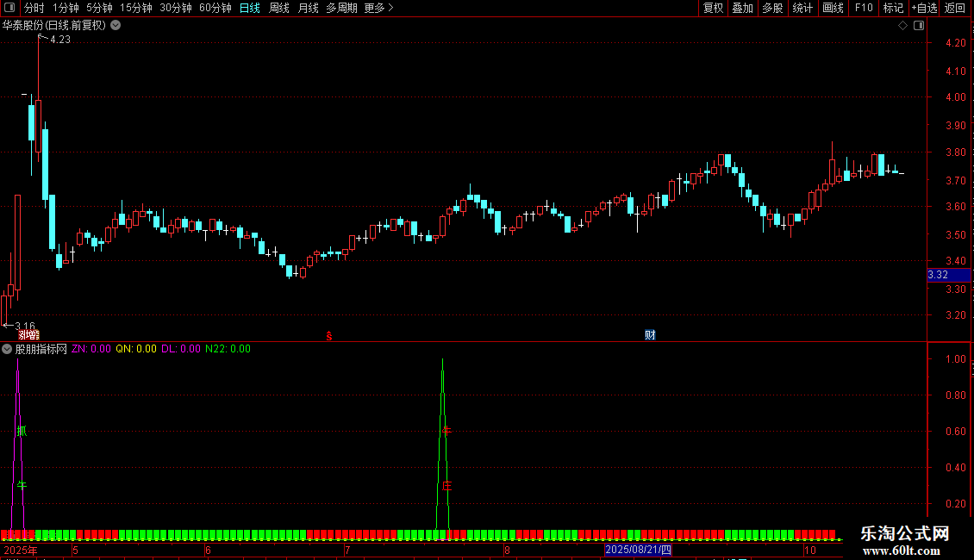Open the 多股 multi-stock view

[772, 8]
